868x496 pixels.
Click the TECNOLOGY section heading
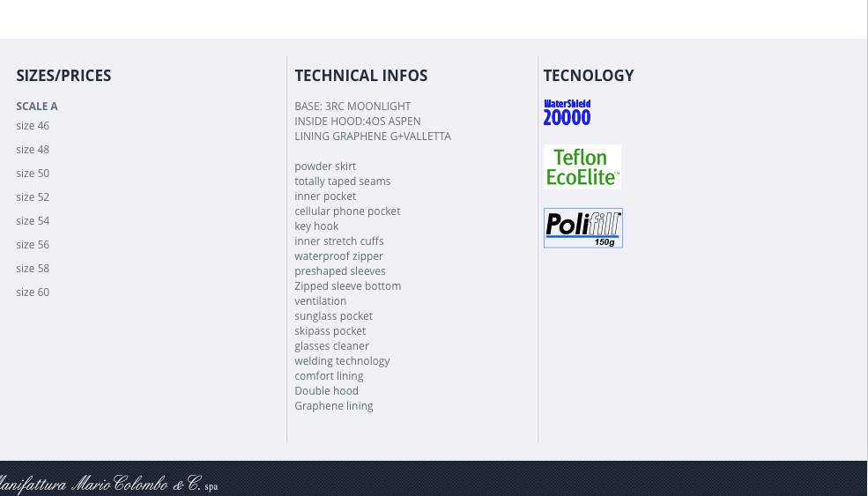(588, 76)
